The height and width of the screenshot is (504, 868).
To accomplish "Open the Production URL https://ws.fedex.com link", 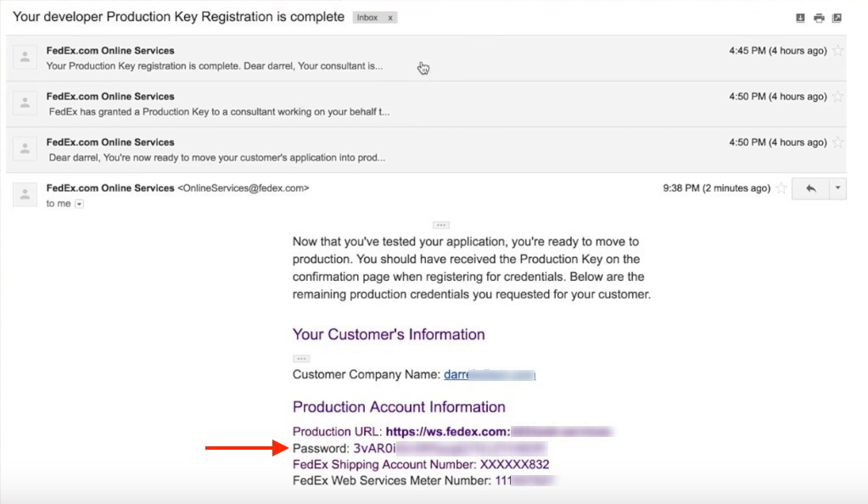I will pyautogui.click(x=447, y=431).
